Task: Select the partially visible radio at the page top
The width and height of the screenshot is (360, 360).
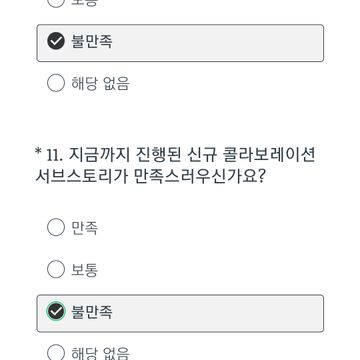Action: click(56, 3)
